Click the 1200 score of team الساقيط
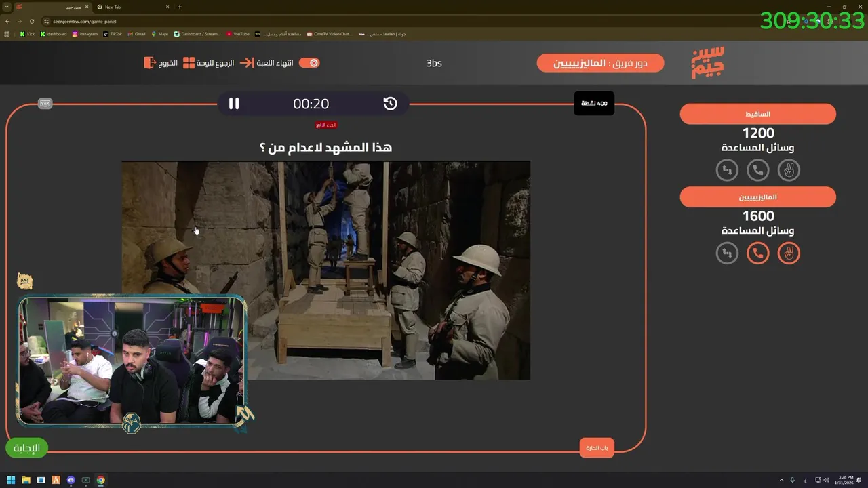 pos(758,133)
